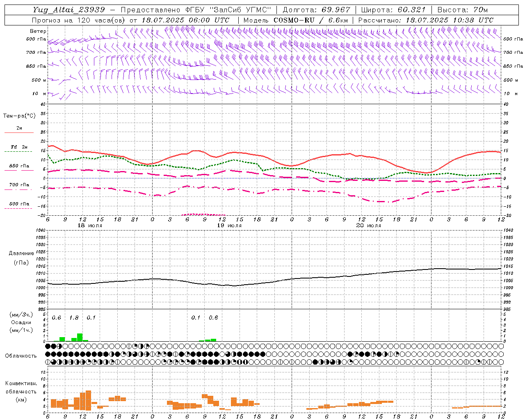Click the tallest green precipitation bar

80,338
